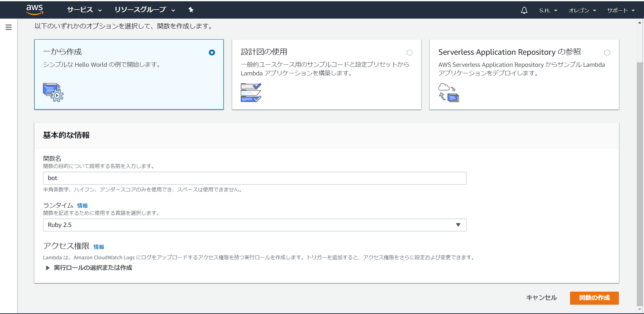Image resolution: width=644 pixels, height=314 pixels.
Task: Click Serverless Application Repository の参照 title
Action: point(509,52)
